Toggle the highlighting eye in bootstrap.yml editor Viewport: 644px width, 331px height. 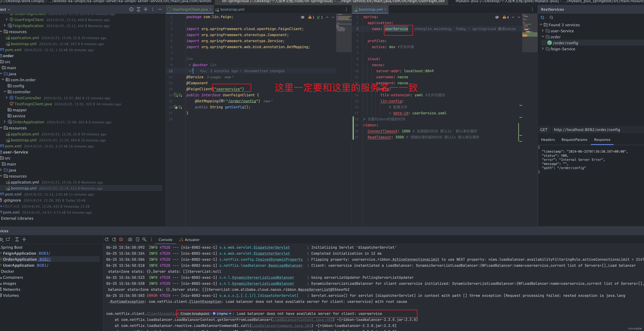point(497,17)
